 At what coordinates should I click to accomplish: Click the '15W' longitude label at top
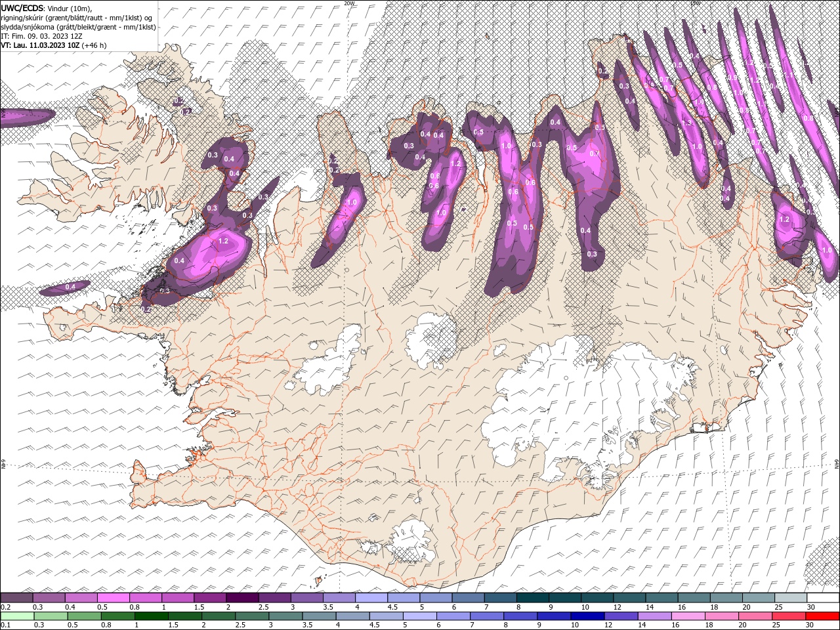pos(695,3)
